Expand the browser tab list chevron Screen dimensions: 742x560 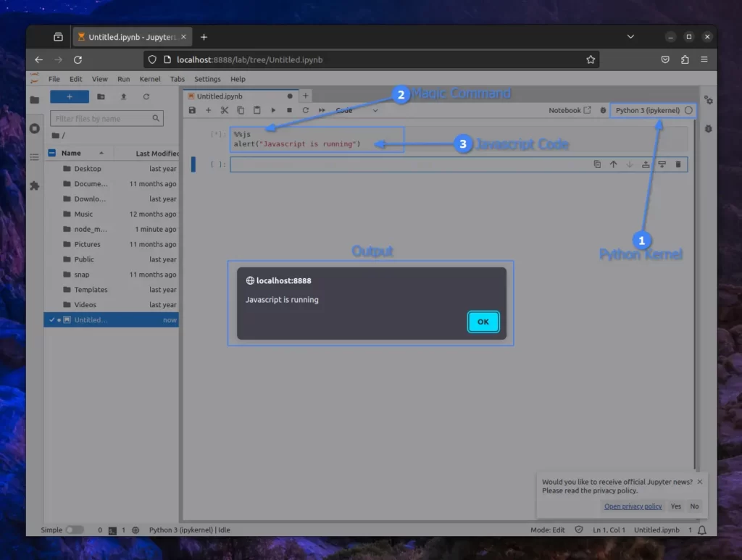(x=630, y=36)
